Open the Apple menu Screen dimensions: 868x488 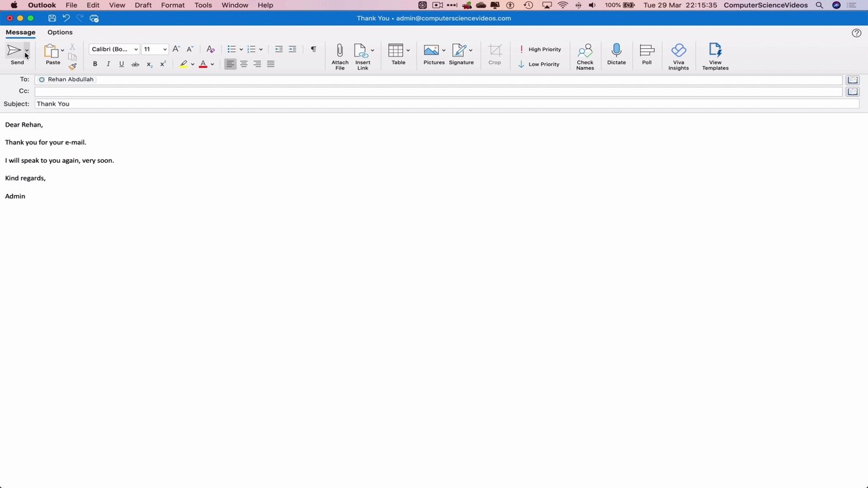pos(14,5)
